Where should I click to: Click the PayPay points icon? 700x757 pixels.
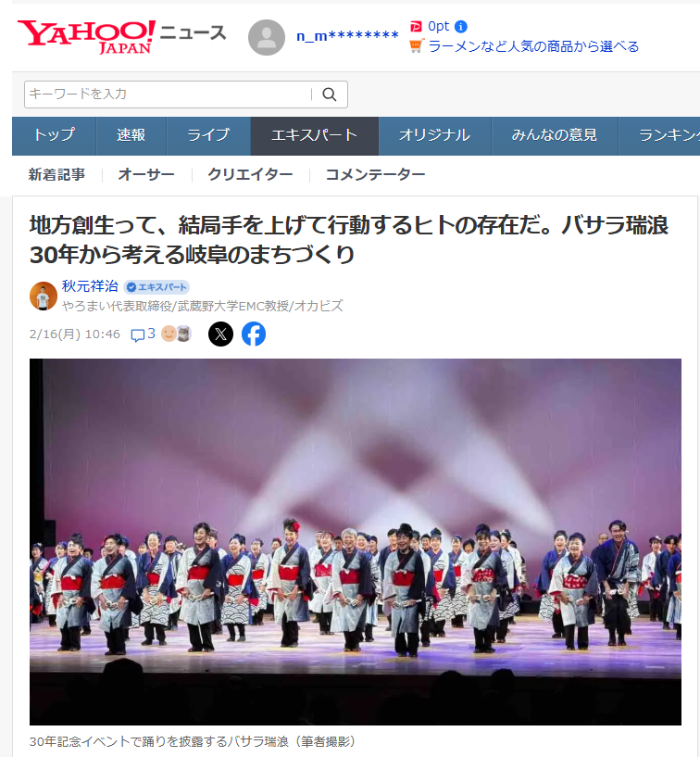click(416, 27)
